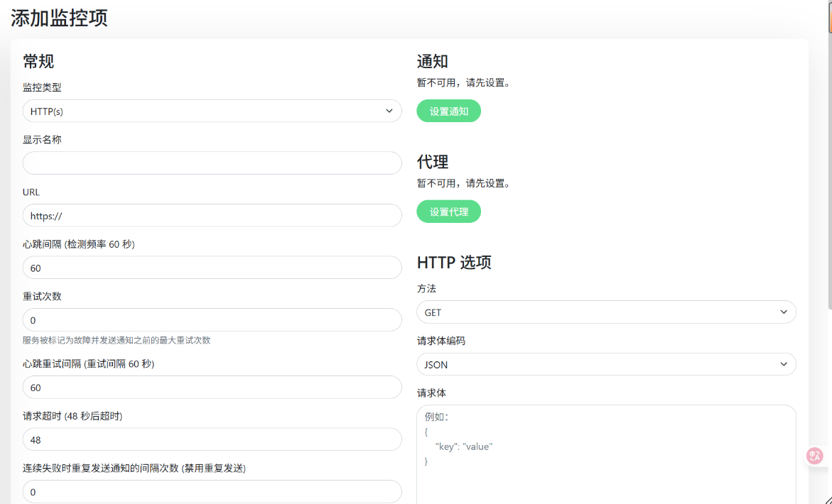
Task: Select the 连续失败时重复发送通知 interval input
Action: (212, 492)
